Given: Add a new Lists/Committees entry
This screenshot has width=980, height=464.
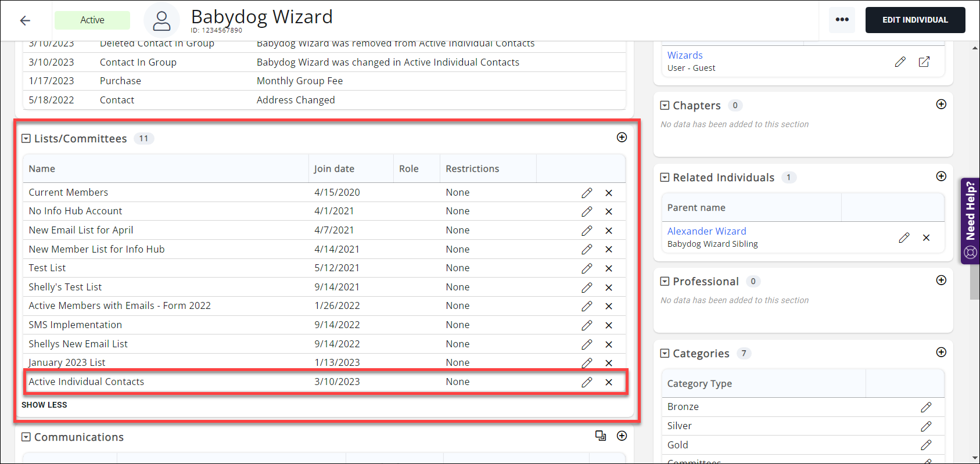Looking at the screenshot, I should [x=622, y=137].
